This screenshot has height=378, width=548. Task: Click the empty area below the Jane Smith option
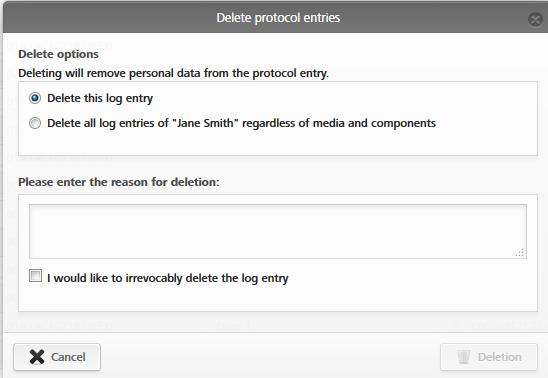[278, 143]
